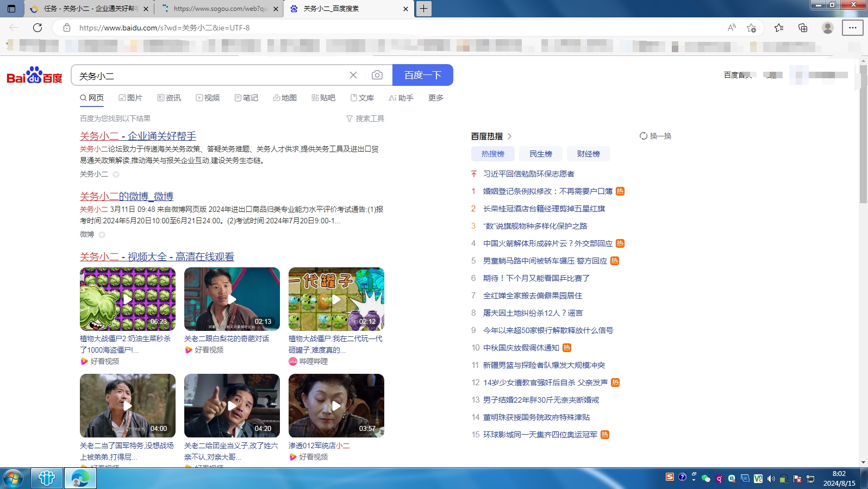Click the WeChat tray icon
The height and width of the screenshot is (489, 868).
(x=705, y=478)
